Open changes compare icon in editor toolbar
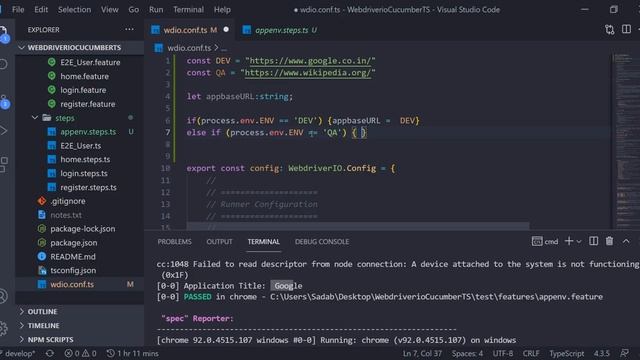The image size is (640, 360). 609,29
